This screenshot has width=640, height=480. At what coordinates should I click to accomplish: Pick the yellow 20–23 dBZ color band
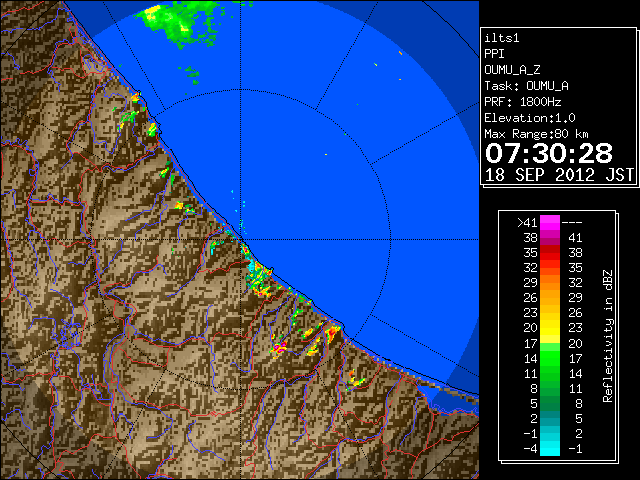click(x=550, y=328)
